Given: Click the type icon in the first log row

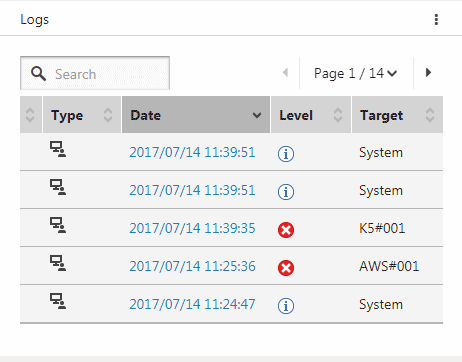Looking at the screenshot, I should point(58,149).
